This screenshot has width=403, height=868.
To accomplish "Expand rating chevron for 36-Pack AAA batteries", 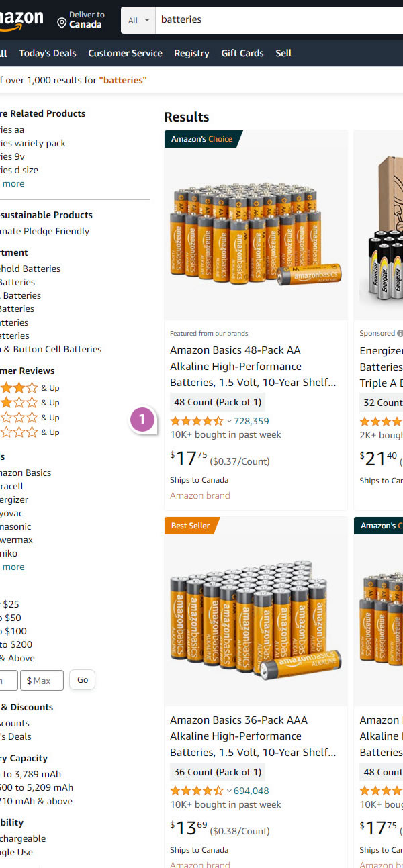I will coord(229,791).
